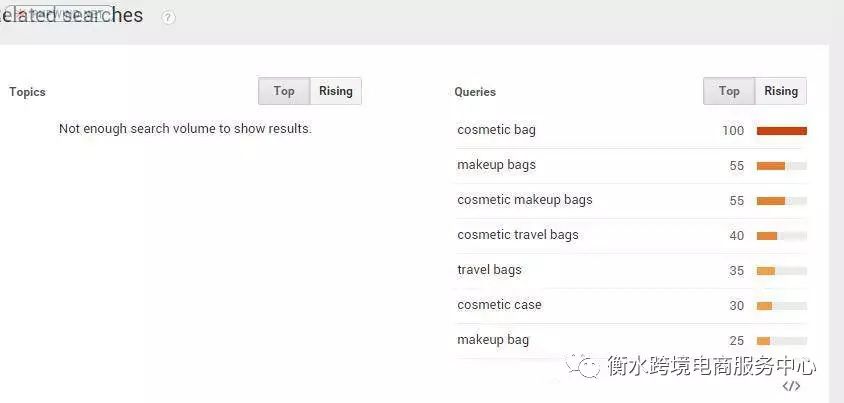The image size is (844, 403).
Task: Click the WeChat logo watermark icon
Action: [x=582, y=366]
